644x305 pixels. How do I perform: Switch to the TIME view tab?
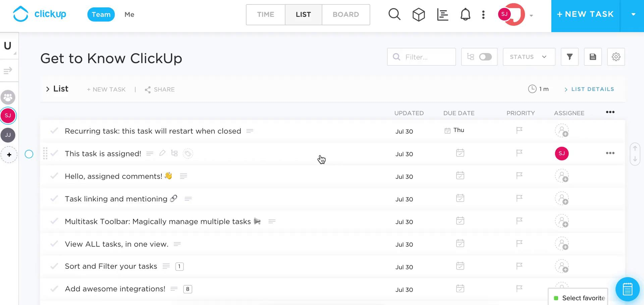click(265, 14)
